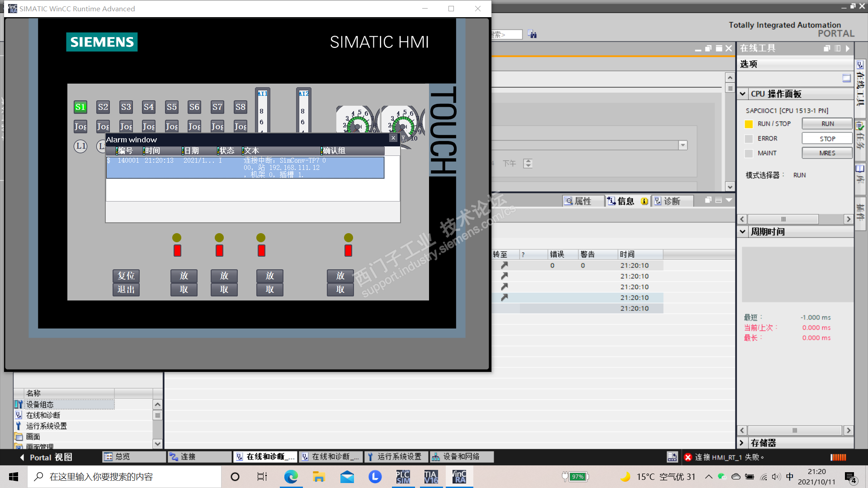Collapse the cycle time (周期时间) section

pyautogui.click(x=743, y=232)
